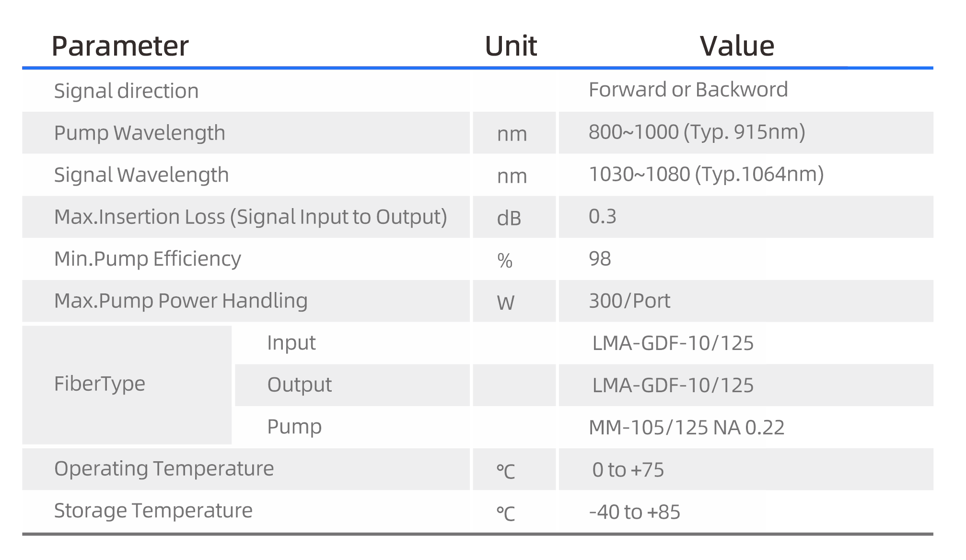Click the Parameter column header

pos(120,47)
